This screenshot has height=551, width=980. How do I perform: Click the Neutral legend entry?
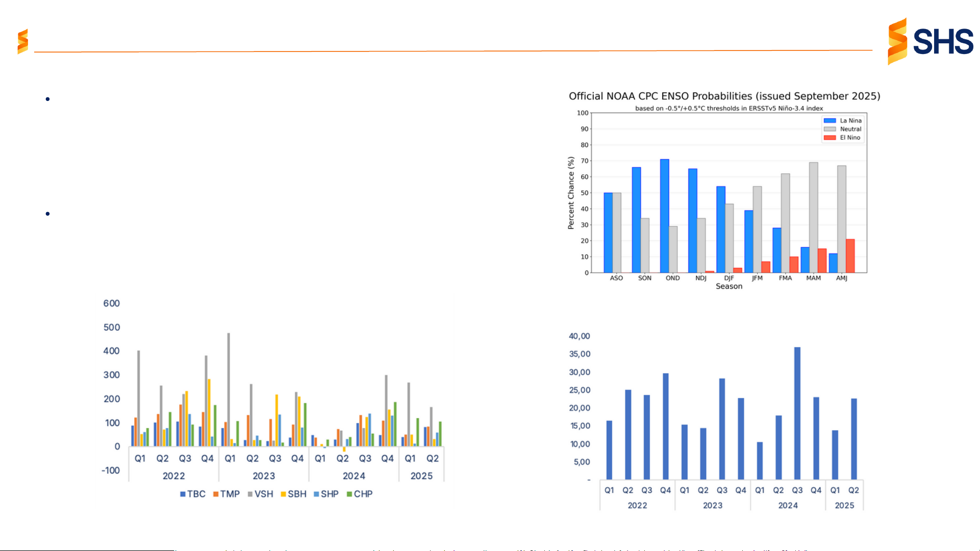tap(850, 129)
